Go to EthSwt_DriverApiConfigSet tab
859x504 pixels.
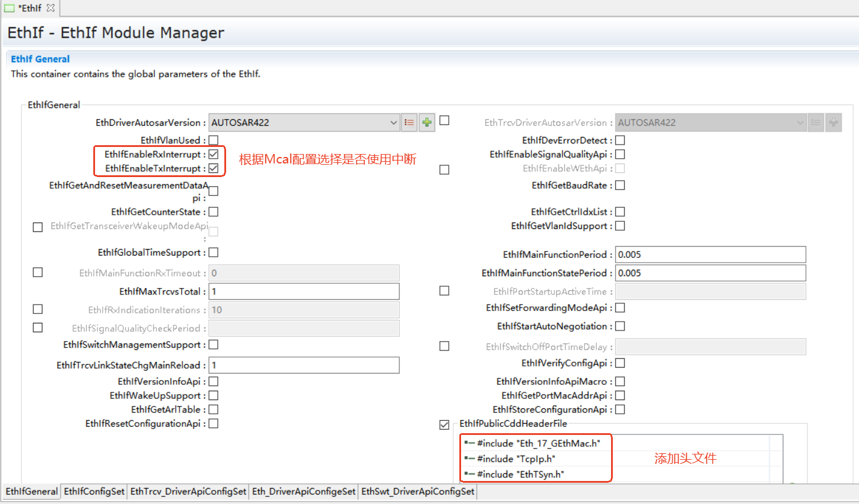pos(417,491)
